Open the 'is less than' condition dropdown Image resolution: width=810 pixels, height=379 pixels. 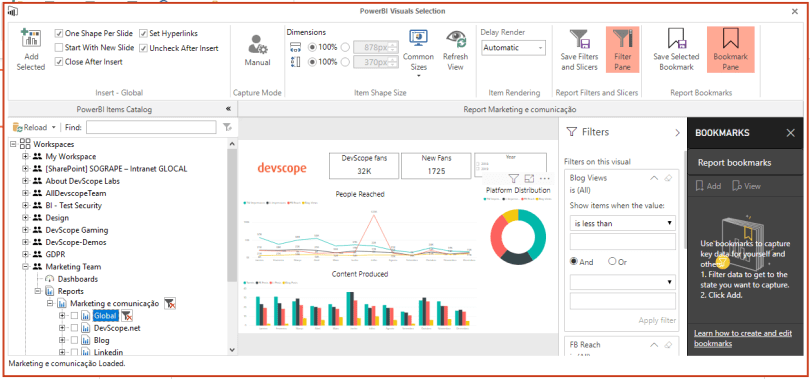click(x=622, y=224)
